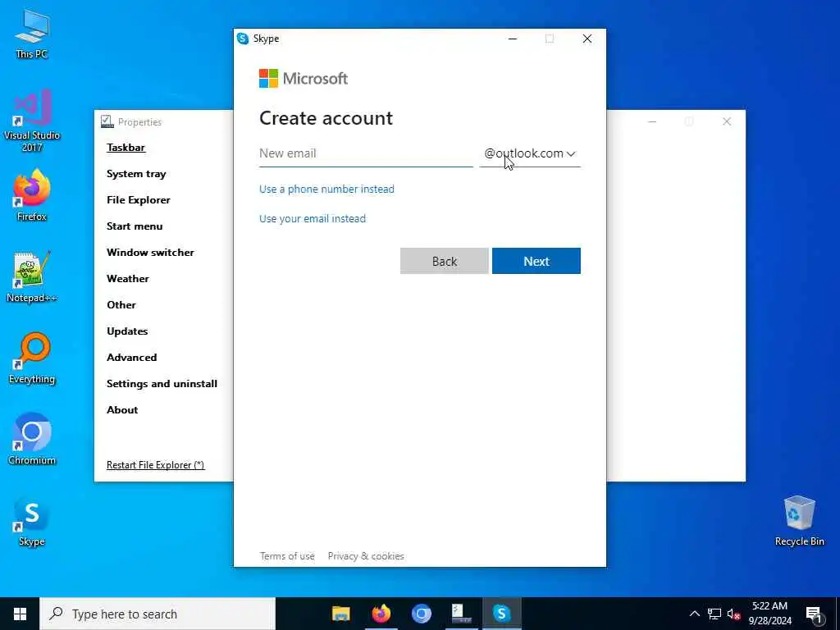Click the Skype logo in the title bar

[x=243, y=39]
